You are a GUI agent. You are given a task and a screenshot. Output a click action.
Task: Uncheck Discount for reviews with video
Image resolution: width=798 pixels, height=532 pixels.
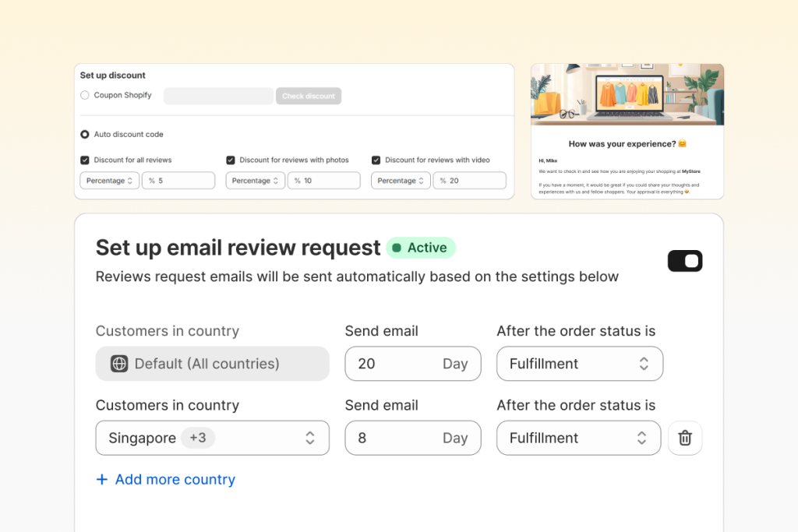coord(376,160)
